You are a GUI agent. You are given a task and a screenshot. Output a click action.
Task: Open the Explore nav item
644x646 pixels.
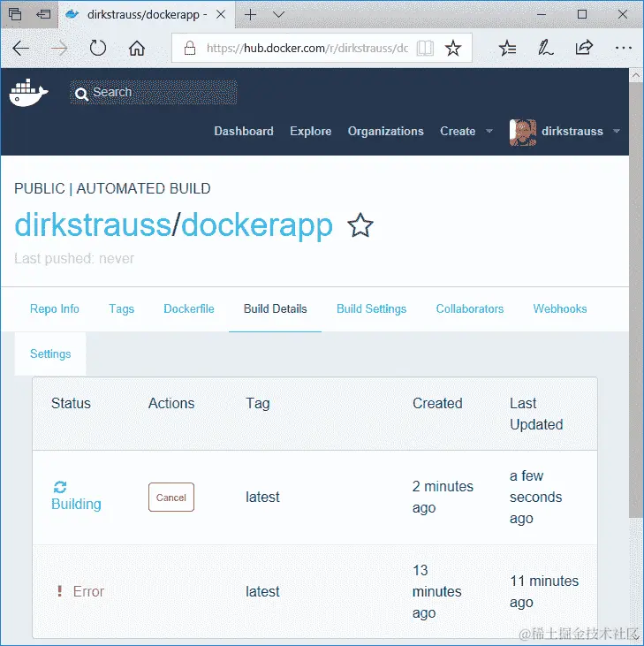coord(310,131)
